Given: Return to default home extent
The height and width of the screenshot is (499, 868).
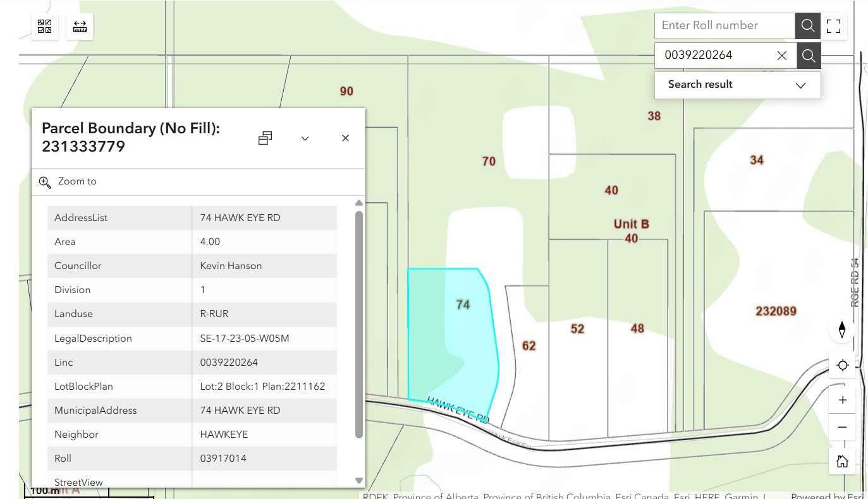Looking at the screenshot, I should point(842,461).
